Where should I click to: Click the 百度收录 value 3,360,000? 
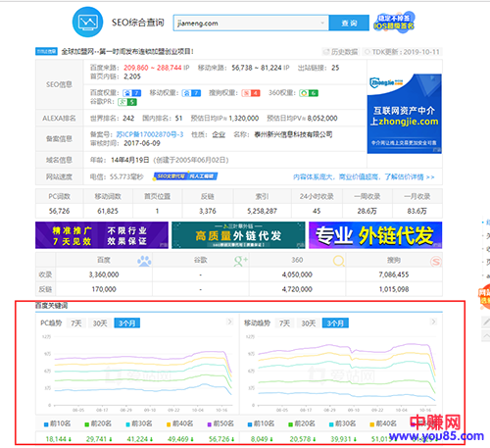[104, 274]
